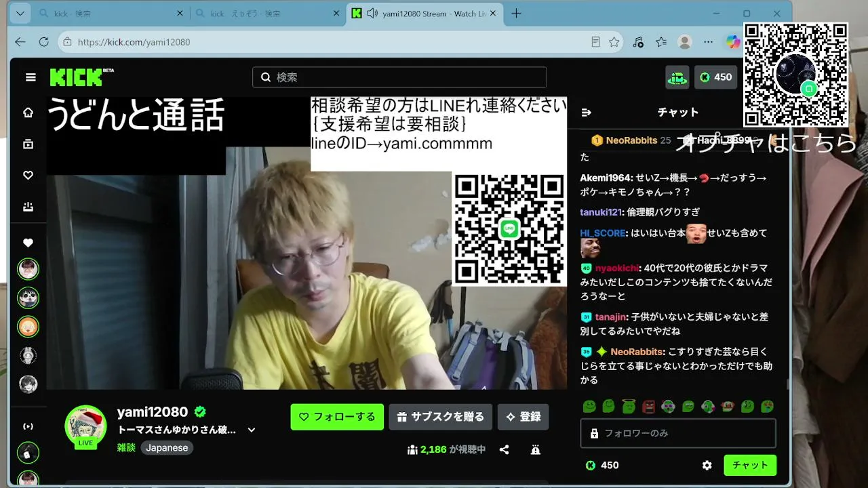View site information lock icon

tap(66, 42)
